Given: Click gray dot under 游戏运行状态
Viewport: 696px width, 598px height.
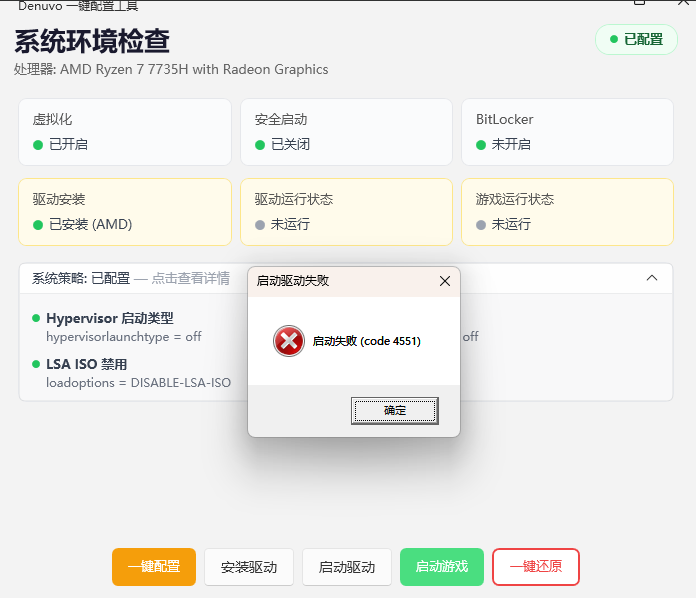Looking at the screenshot, I should (481, 224).
